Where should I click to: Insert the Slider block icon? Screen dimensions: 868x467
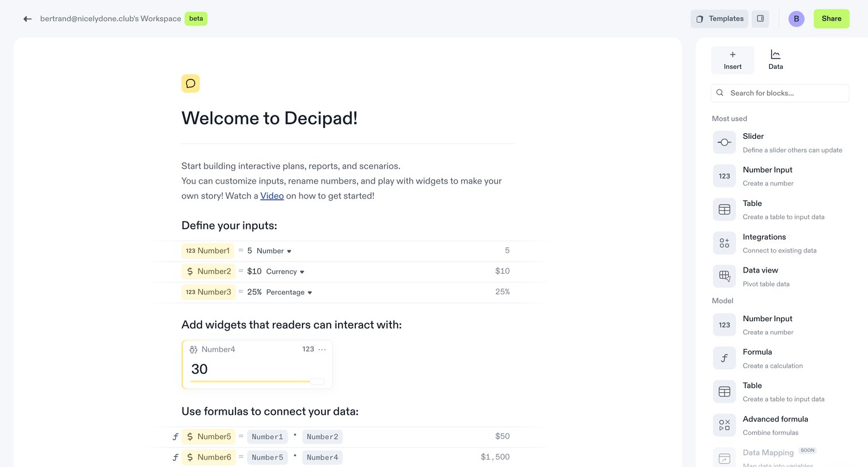(724, 142)
